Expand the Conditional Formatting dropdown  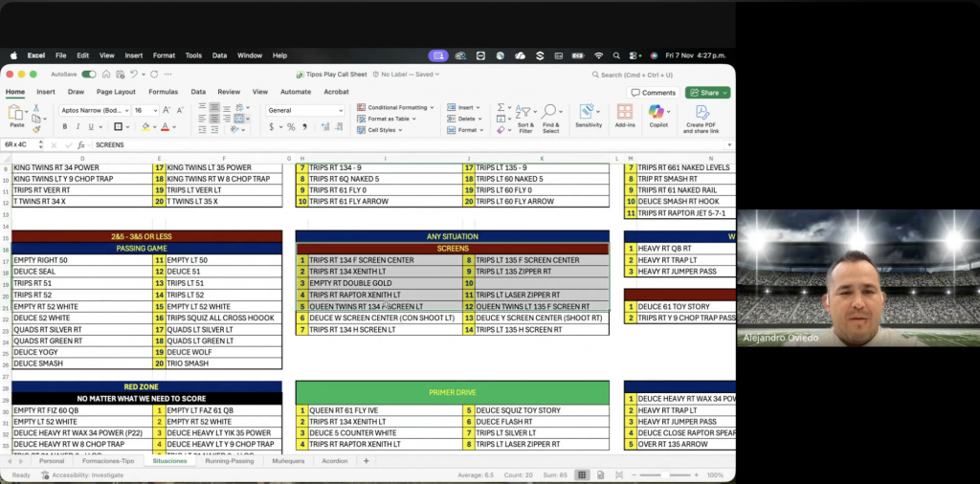395,107
